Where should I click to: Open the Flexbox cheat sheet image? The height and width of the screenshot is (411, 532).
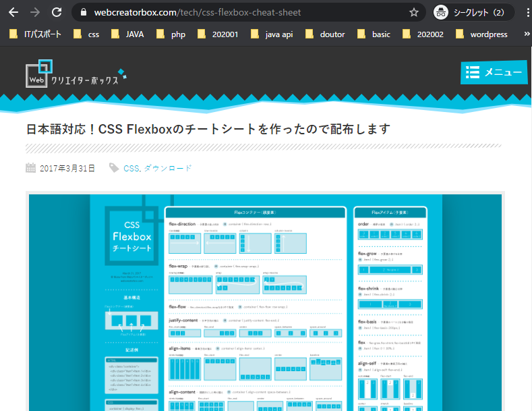(265, 302)
